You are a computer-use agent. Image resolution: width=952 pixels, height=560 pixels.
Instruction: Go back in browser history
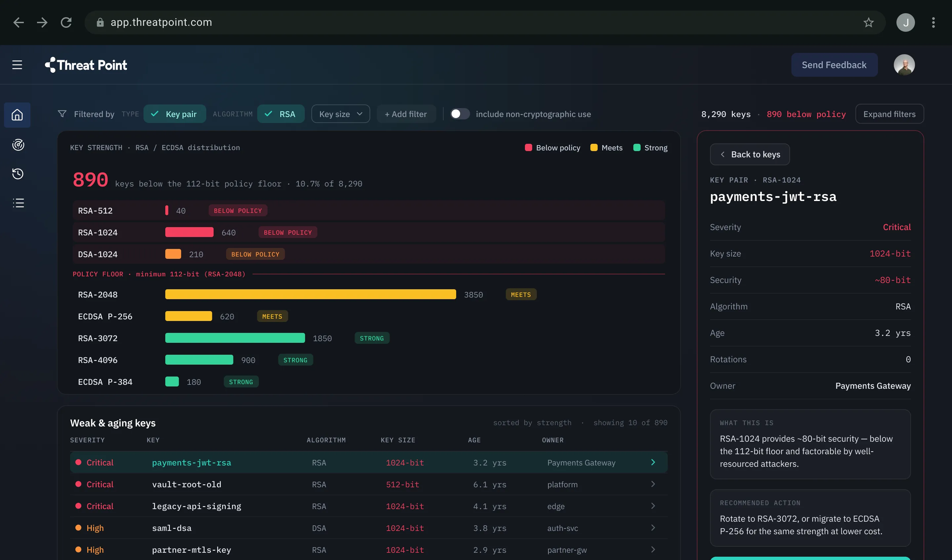(x=19, y=22)
